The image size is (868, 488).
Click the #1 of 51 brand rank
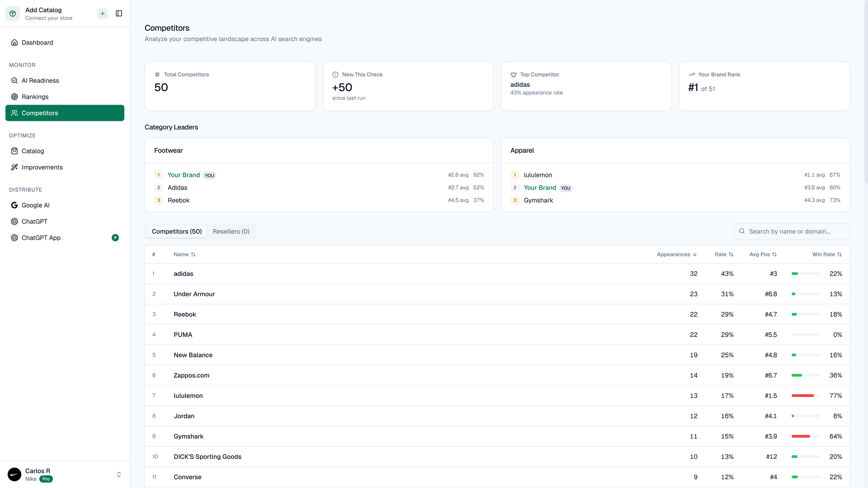tap(701, 88)
